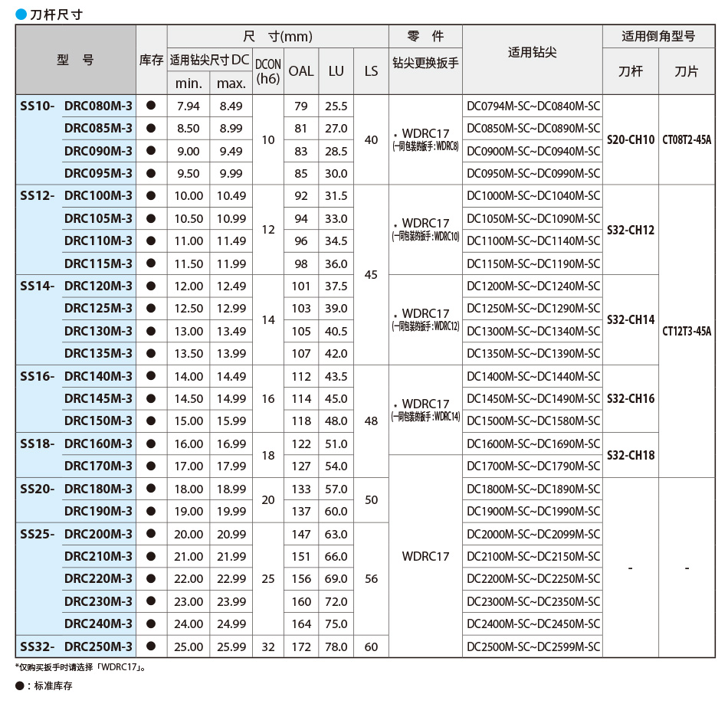Select model SS12- DRC100M-3
728x707 pixels.
coord(76,195)
